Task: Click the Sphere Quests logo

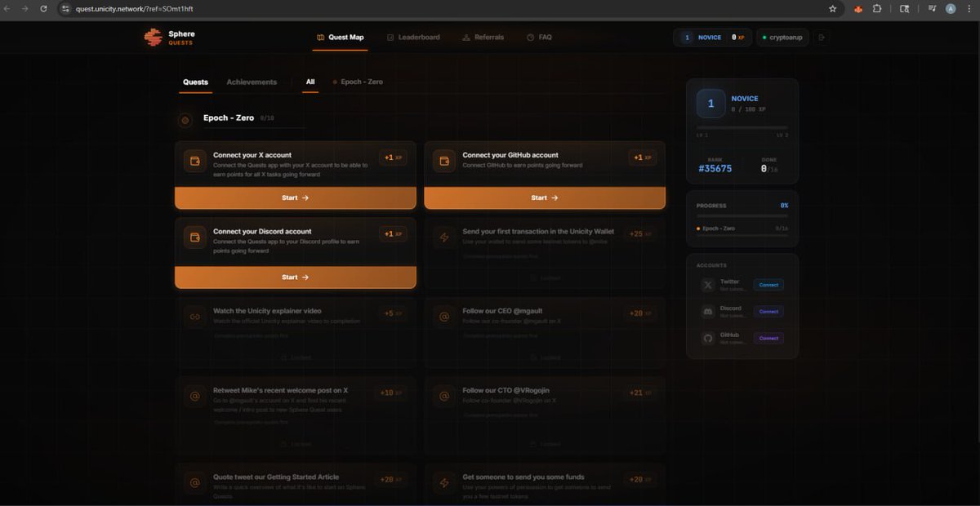Action: point(169,38)
